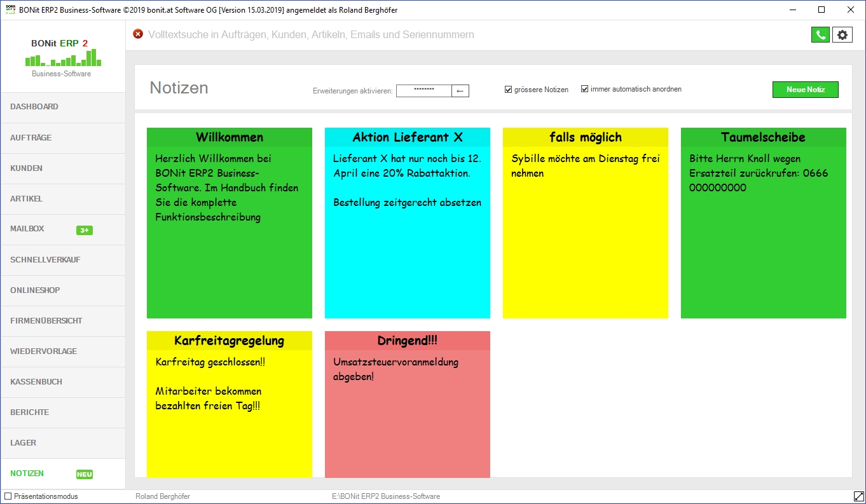
Task: Click the Willkommen note body text
Action: (x=227, y=188)
